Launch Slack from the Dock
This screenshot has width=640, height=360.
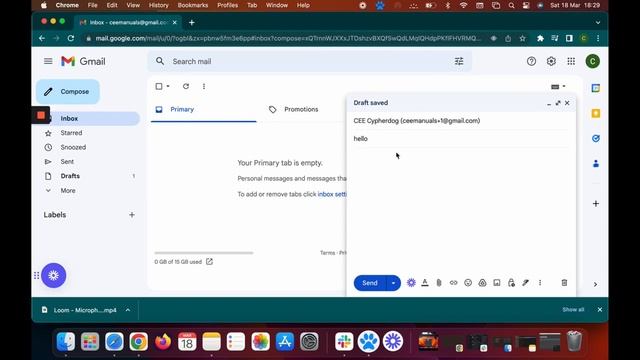point(344,341)
